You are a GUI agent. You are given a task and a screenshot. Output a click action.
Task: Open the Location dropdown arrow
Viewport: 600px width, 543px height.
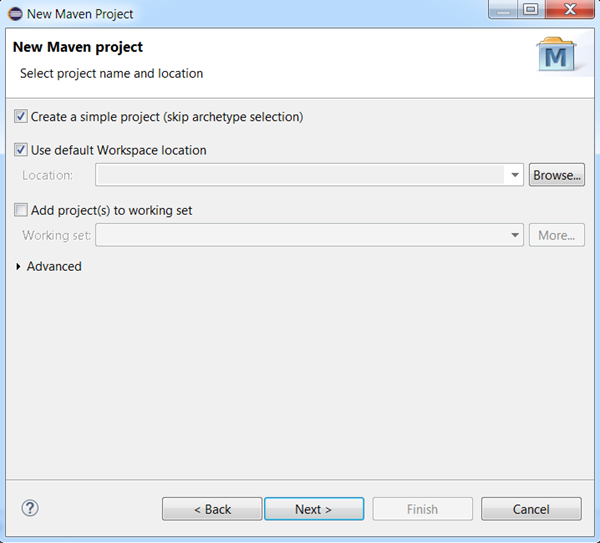[515, 175]
